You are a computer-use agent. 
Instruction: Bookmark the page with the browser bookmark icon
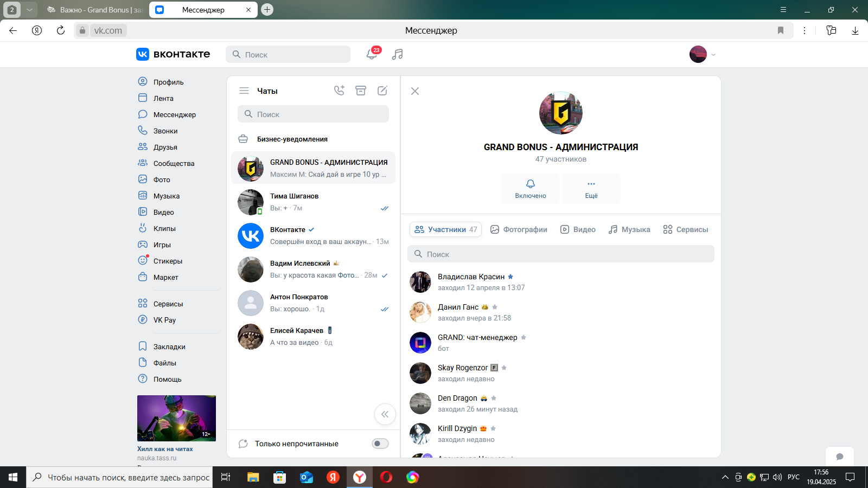click(x=781, y=30)
